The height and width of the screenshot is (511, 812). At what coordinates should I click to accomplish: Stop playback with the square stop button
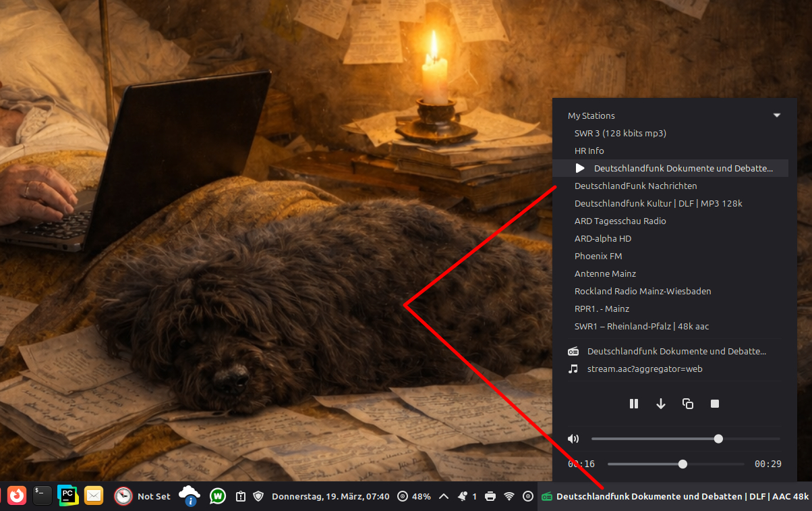(715, 404)
